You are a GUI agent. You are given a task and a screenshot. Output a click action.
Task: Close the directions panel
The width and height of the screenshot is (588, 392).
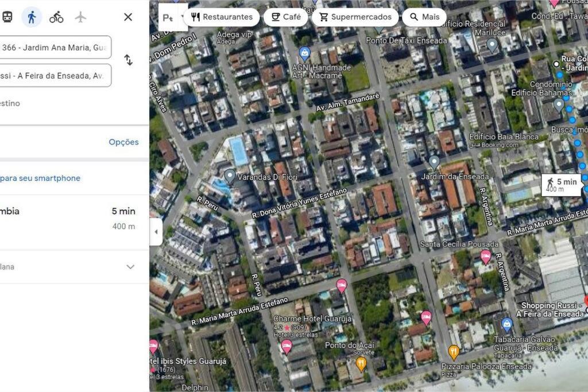pyautogui.click(x=128, y=17)
